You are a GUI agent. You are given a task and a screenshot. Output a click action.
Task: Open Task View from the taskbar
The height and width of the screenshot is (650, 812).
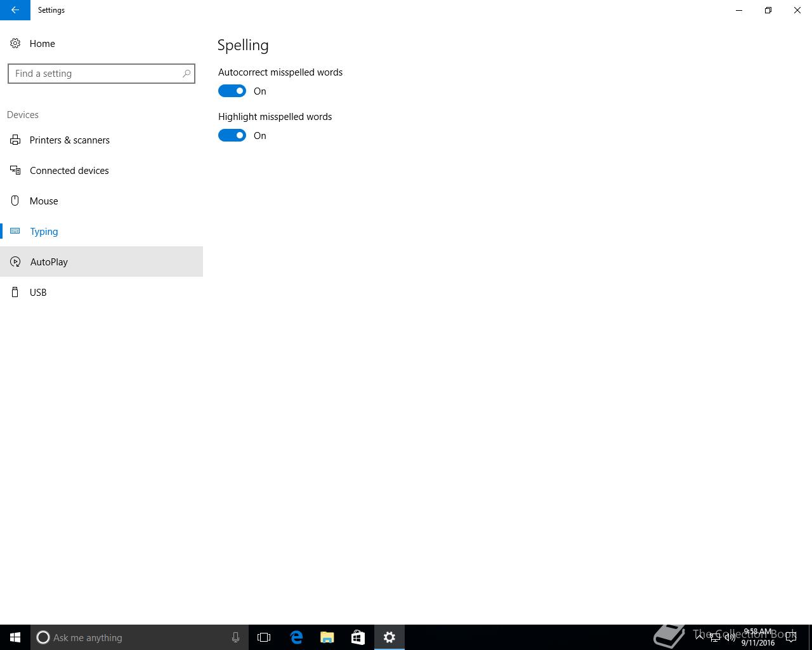coord(264,637)
